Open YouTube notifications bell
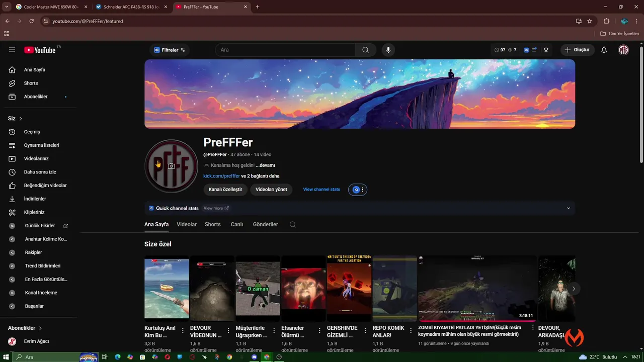Screen dimensions: 644x362 604,50
